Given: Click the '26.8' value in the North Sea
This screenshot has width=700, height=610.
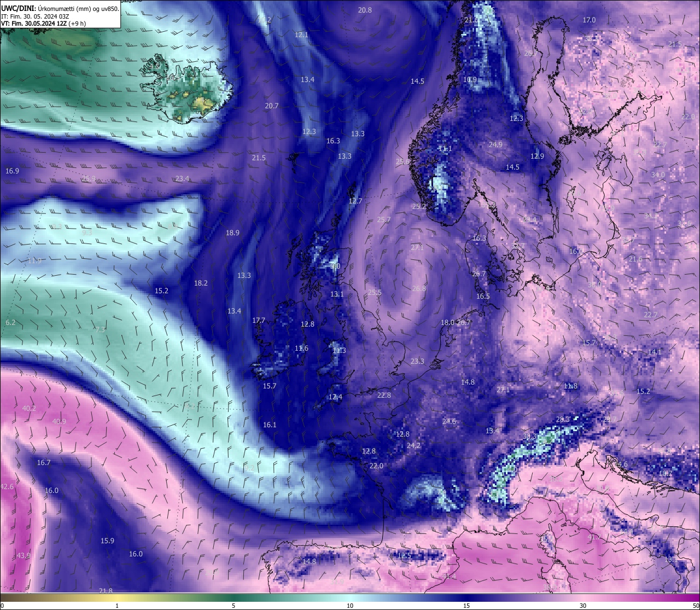Looking at the screenshot, I should (419, 289).
